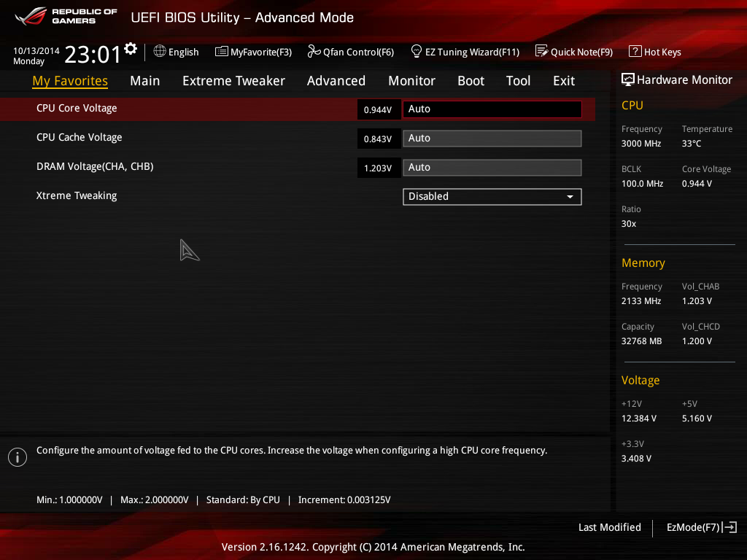Click the 1.203V DRAM voltage readout box
747x560 pixels.
pos(379,168)
